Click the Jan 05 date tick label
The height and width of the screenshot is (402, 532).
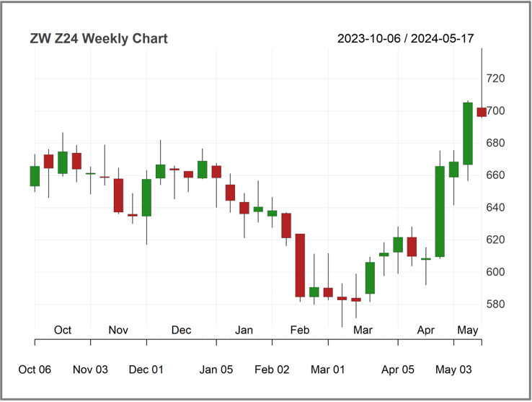click(x=216, y=370)
